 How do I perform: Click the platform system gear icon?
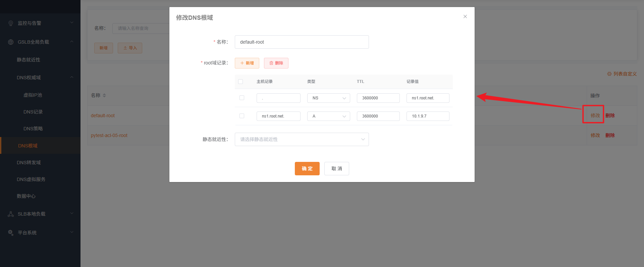pos(11,232)
